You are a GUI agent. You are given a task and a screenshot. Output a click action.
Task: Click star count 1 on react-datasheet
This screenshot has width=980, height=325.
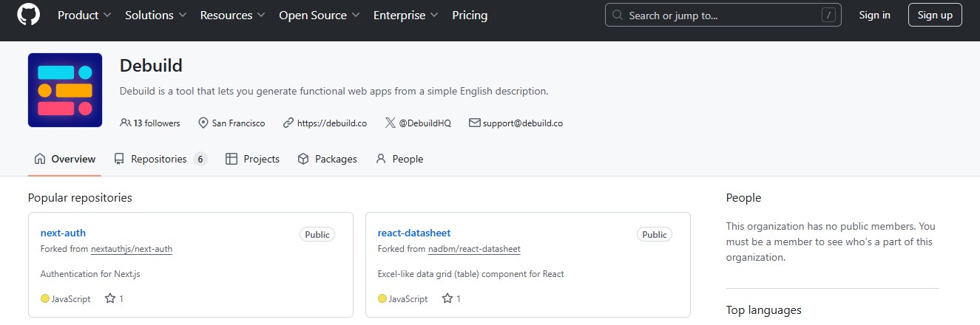click(459, 298)
